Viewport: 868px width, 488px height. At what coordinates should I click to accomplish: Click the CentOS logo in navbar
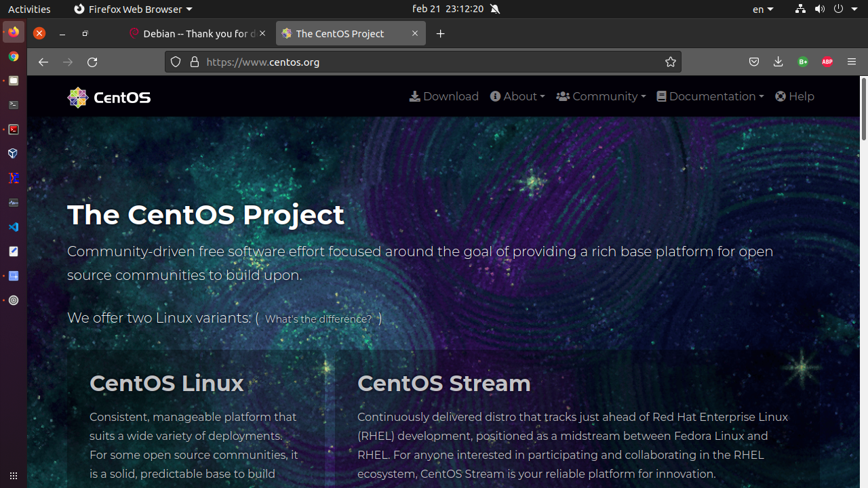109,98
